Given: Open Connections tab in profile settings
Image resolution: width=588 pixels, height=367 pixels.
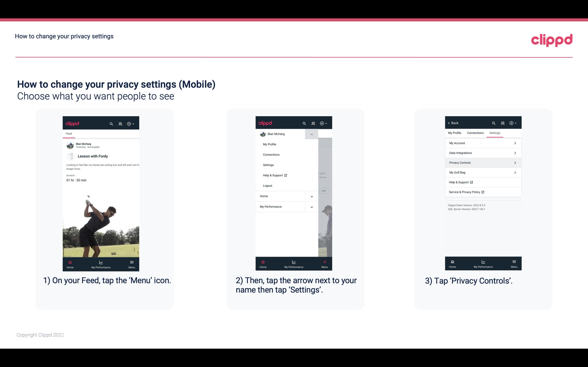Looking at the screenshot, I should (x=475, y=133).
